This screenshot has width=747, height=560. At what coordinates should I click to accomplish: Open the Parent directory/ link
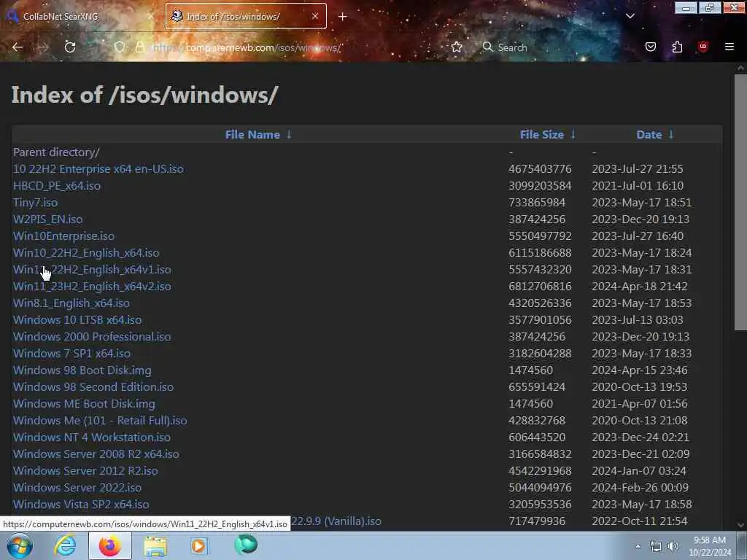point(56,152)
